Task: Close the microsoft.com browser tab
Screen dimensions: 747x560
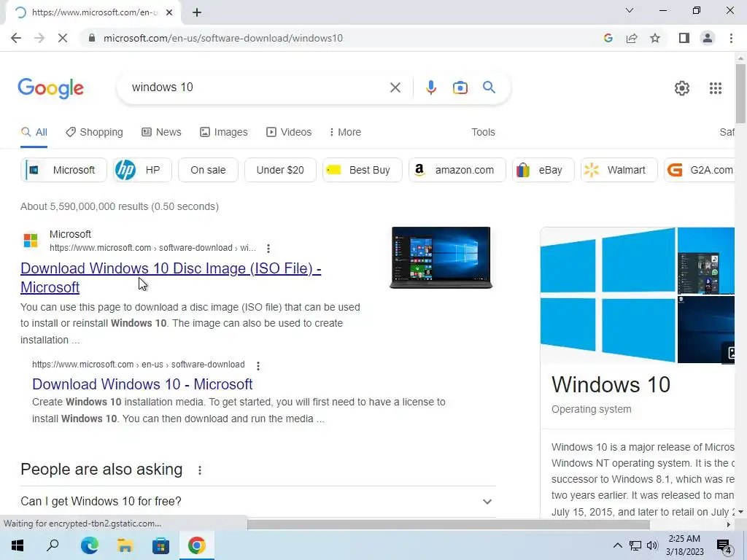Action: pyautogui.click(x=169, y=12)
